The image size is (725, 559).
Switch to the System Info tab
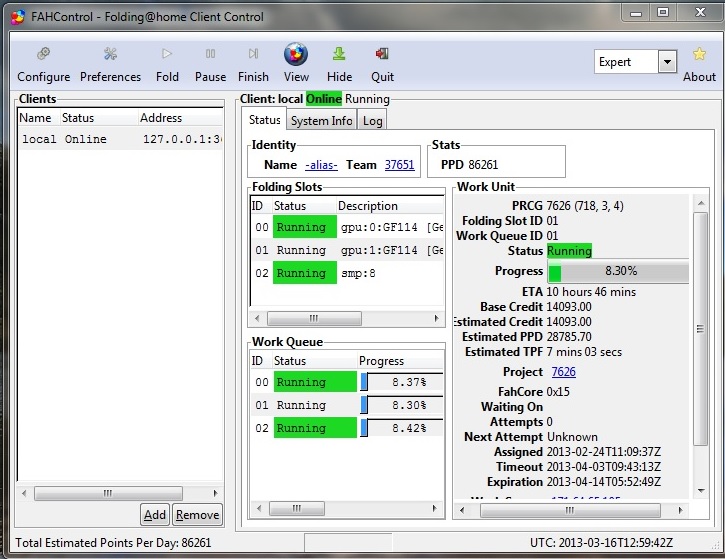tap(322, 121)
